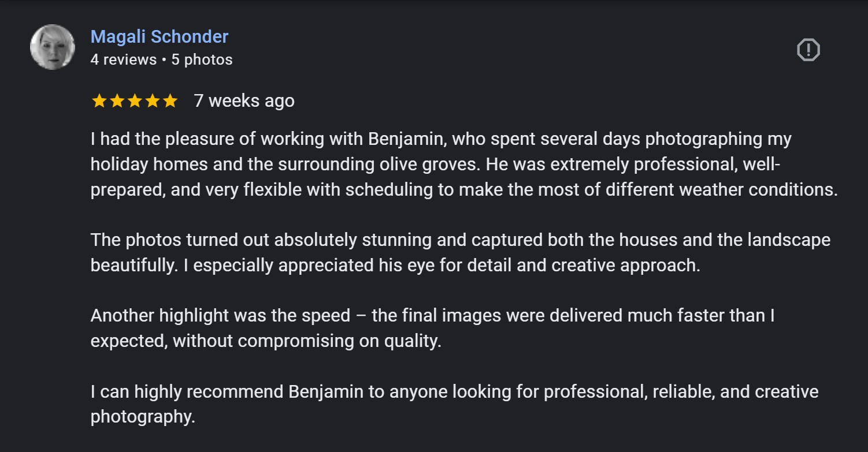Click the second yellow rating star
The width and height of the screenshot is (868, 452).
[117, 101]
